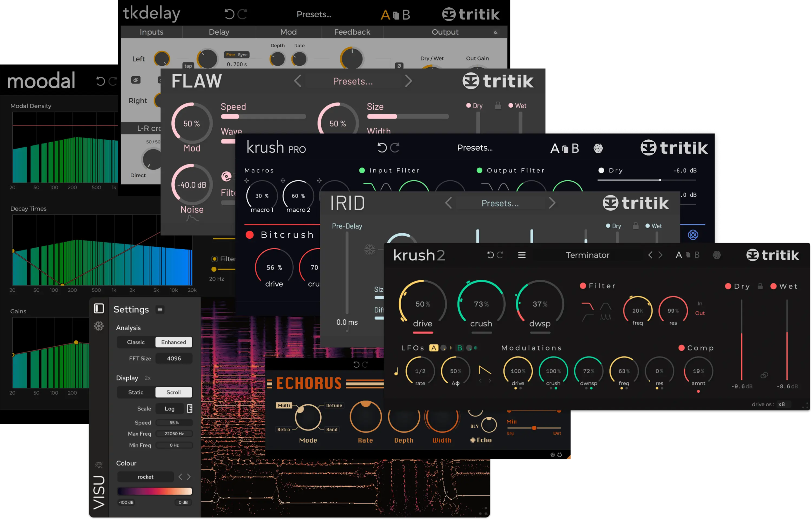812x520 pixels.
Task: Click the freeze snowflake icon in VISU
Action: 99,326
